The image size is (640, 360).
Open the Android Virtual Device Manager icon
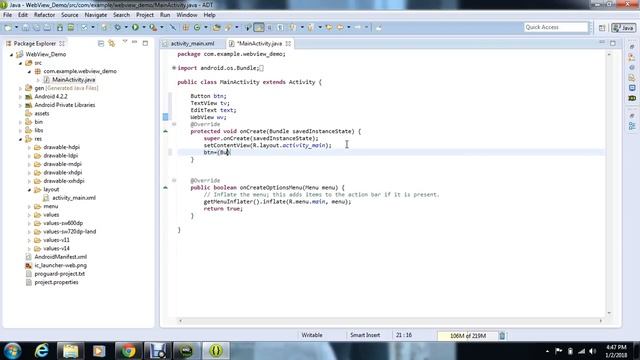[x=71, y=27]
